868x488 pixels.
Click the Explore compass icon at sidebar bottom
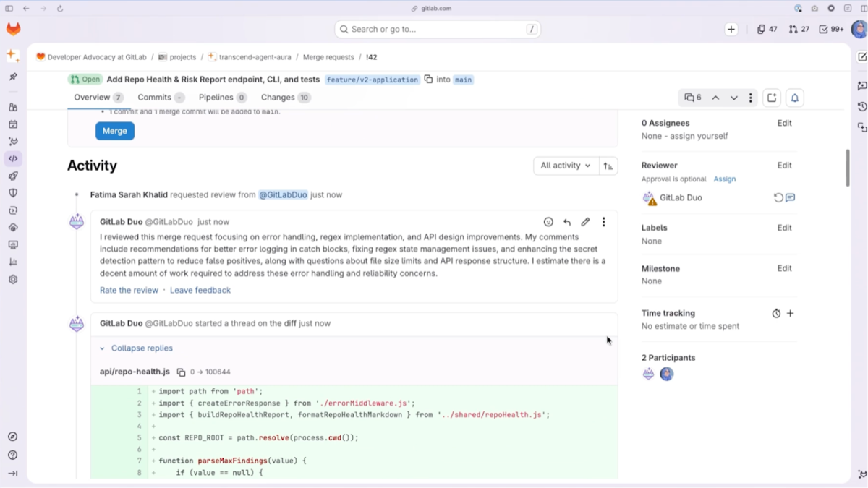12,437
